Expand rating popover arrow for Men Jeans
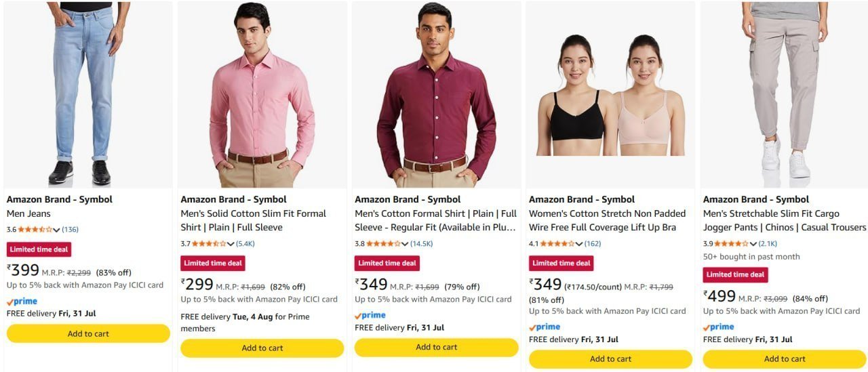The width and height of the screenshot is (868, 372). [56, 230]
